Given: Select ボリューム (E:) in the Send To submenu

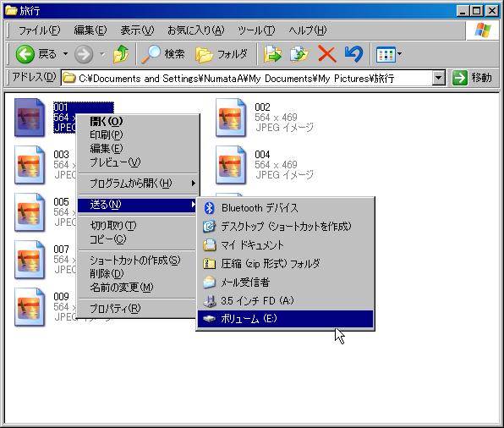Looking at the screenshot, I should (286, 319).
